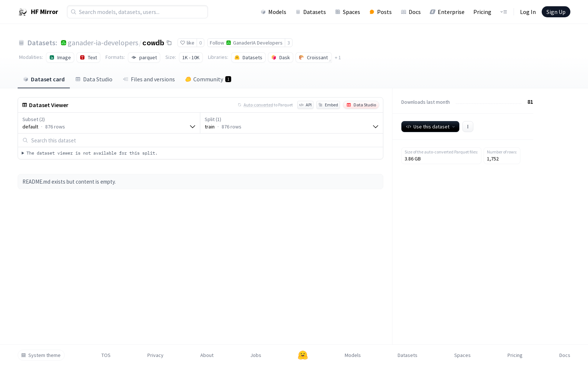Open Spaces in the top navigation
This screenshot has width=588, height=368.
[x=348, y=12]
